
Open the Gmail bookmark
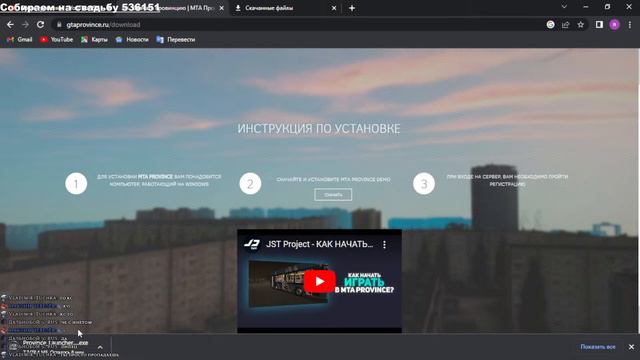click(20, 40)
